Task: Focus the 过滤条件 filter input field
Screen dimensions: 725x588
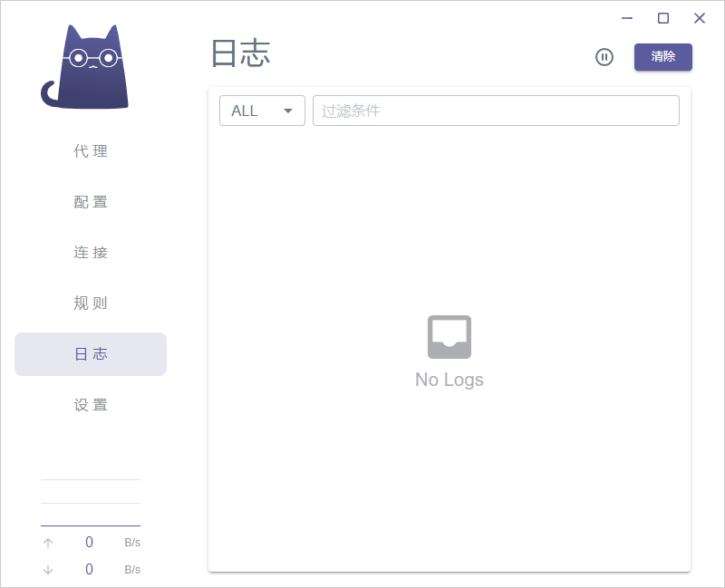Action: click(496, 110)
